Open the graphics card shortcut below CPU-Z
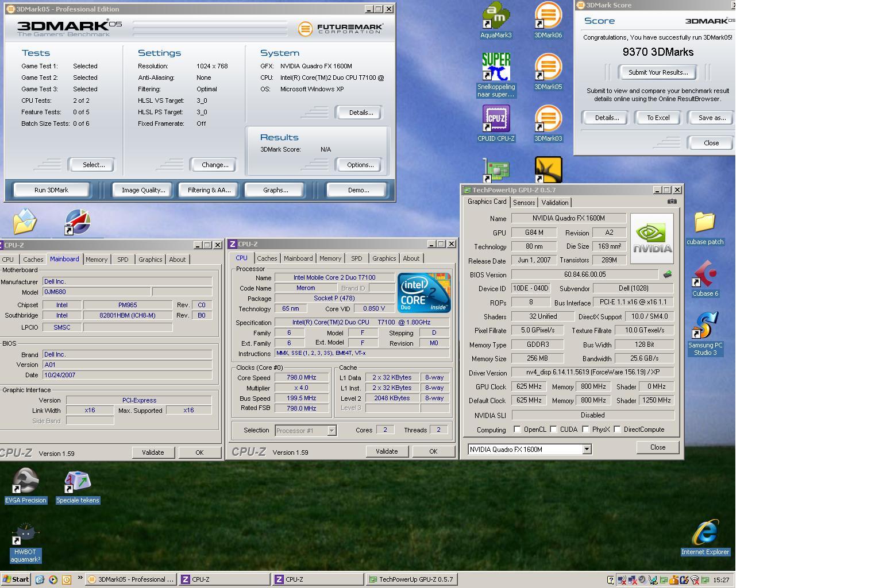The image size is (879, 588). [x=496, y=171]
